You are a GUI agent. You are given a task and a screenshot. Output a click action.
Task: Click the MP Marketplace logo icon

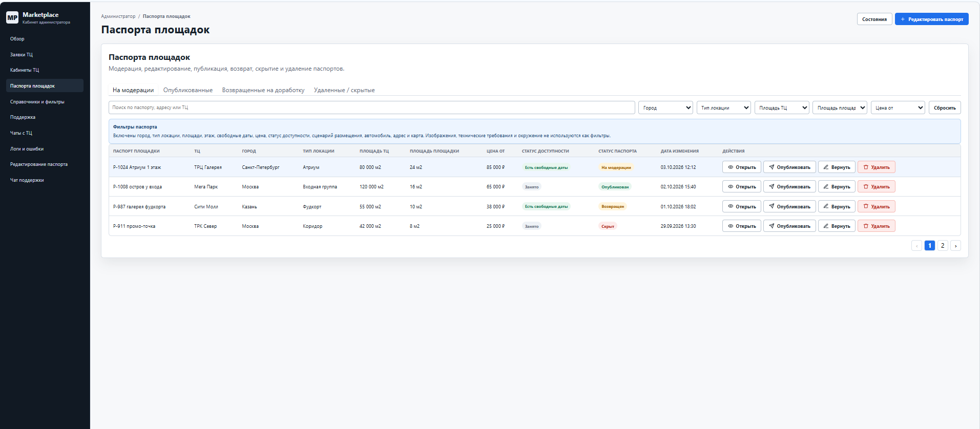tap(12, 17)
